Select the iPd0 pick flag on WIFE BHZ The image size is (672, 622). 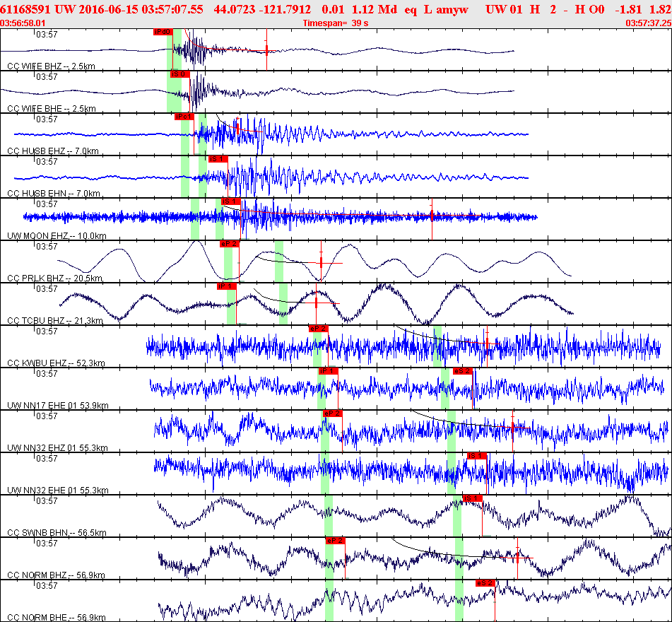click(x=163, y=32)
